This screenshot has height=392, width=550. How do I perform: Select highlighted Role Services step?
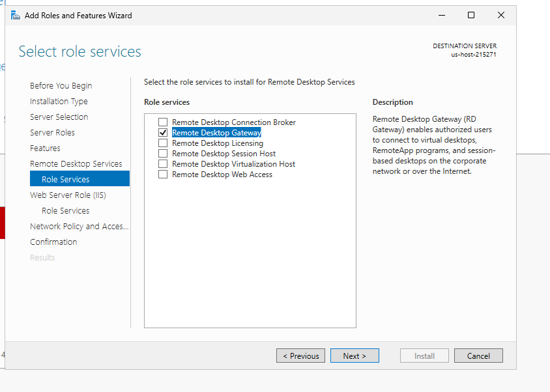click(80, 178)
